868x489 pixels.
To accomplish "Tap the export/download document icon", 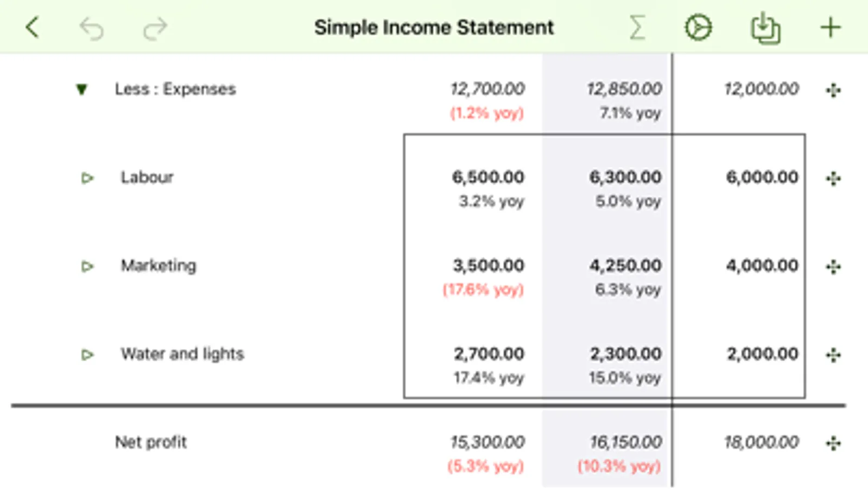I will 765,28.
